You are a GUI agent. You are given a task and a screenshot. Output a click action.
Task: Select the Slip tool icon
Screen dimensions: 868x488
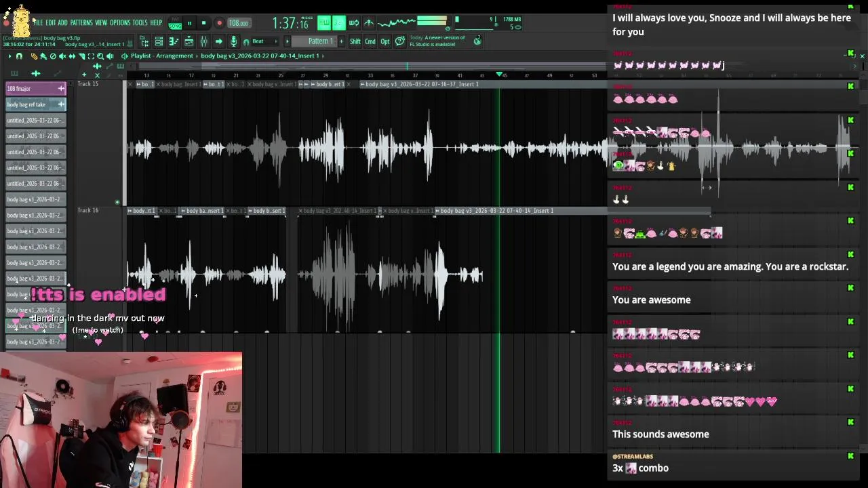pyautogui.click(x=72, y=56)
